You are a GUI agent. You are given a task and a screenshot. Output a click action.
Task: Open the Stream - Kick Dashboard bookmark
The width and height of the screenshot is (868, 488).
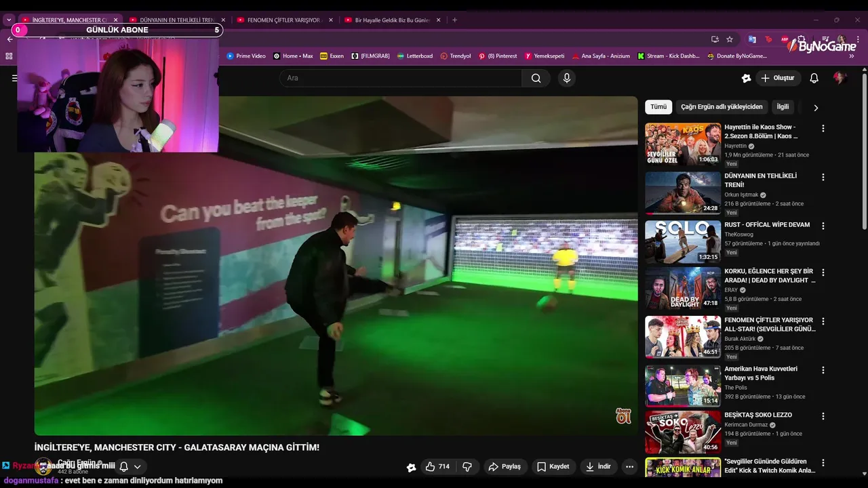click(x=669, y=56)
